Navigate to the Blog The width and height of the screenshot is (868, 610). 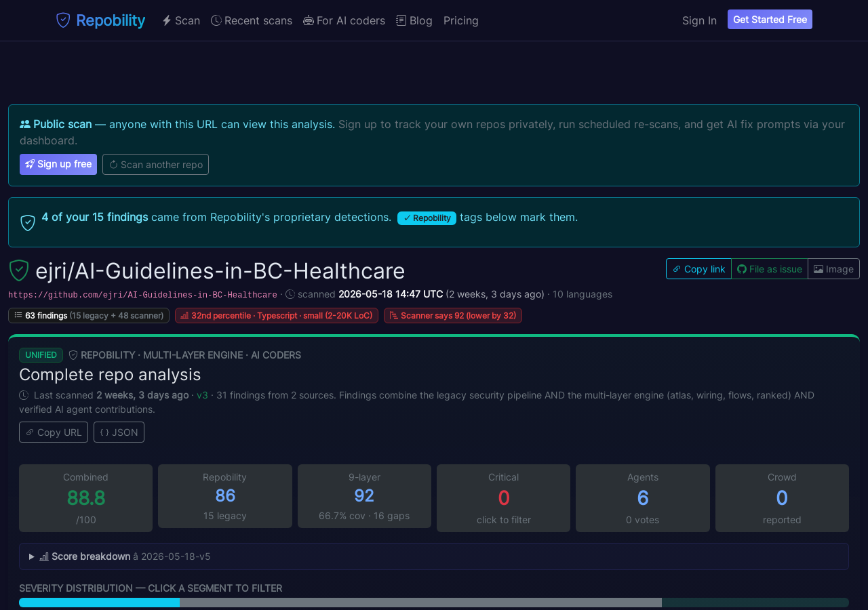[x=414, y=20]
